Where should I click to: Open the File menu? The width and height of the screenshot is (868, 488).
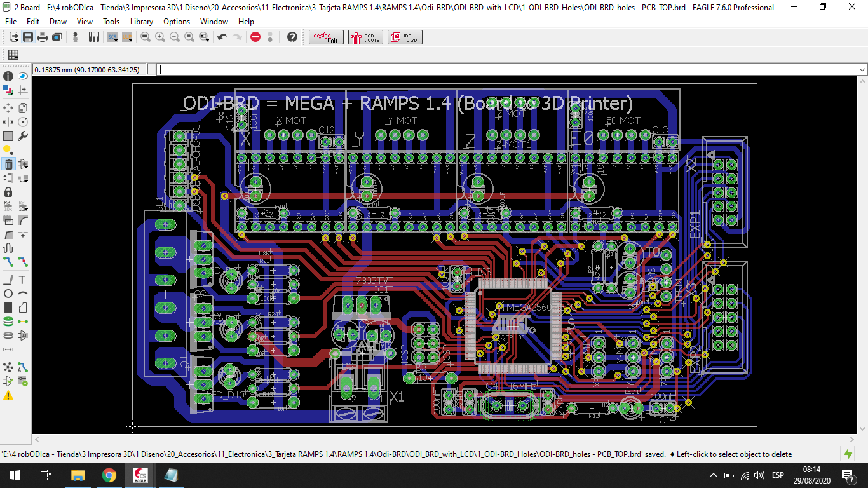click(11, 21)
